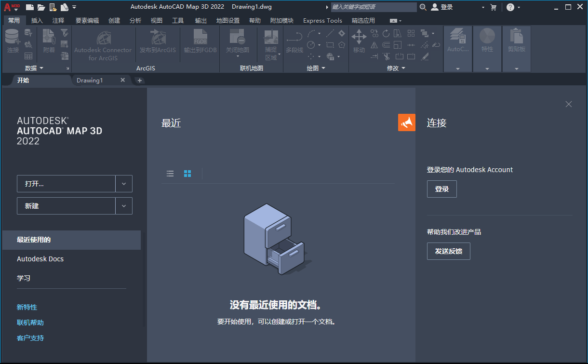The height and width of the screenshot is (364, 588).
Task: Click the 登录 button under Autodesk Account
Action: pyautogui.click(x=442, y=189)
